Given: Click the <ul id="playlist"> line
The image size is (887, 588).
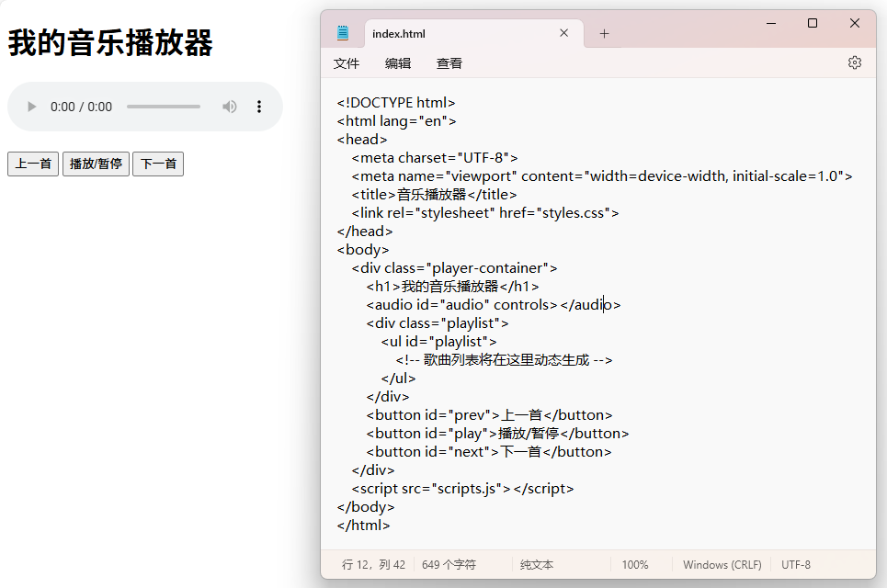Looking at the screenshot, I should tap(439, 342).
